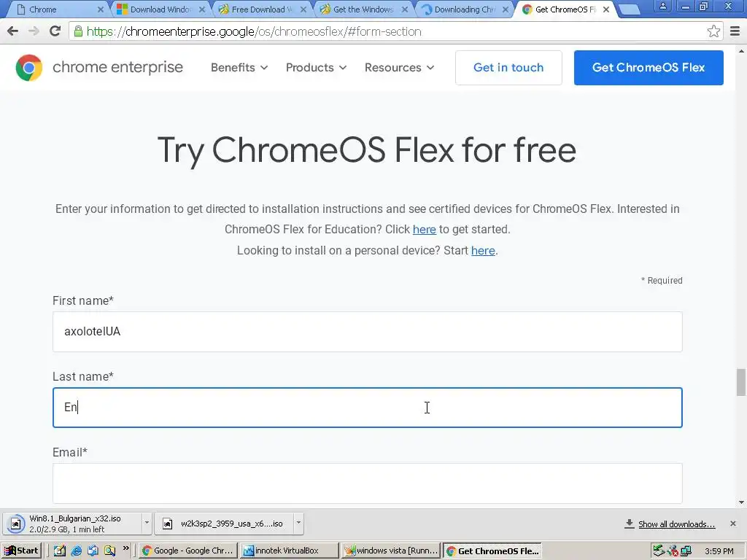Expand quick launch overflow chevron
This screenshot has height=560, width=747.
point(125,548)
